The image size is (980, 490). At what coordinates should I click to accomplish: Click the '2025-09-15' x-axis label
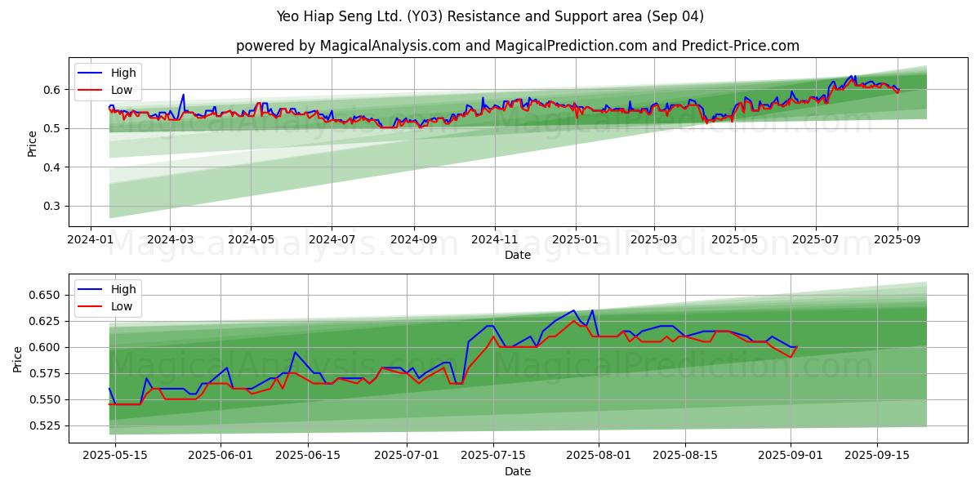[877, 456]
